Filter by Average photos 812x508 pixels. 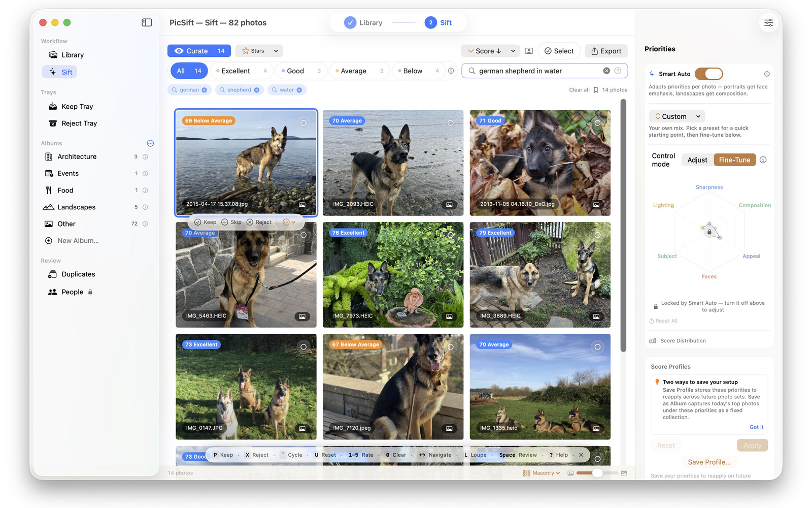click(359, 71)
